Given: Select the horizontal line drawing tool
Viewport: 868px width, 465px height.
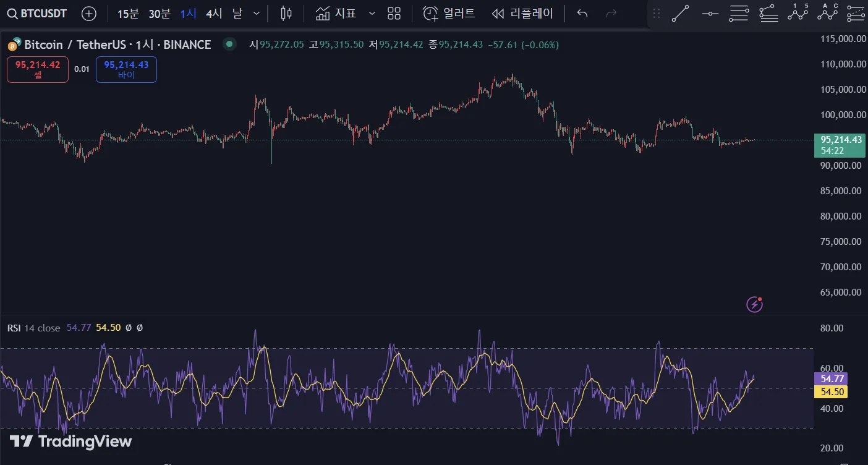Looking at the screenshot, I should (710, 13).
